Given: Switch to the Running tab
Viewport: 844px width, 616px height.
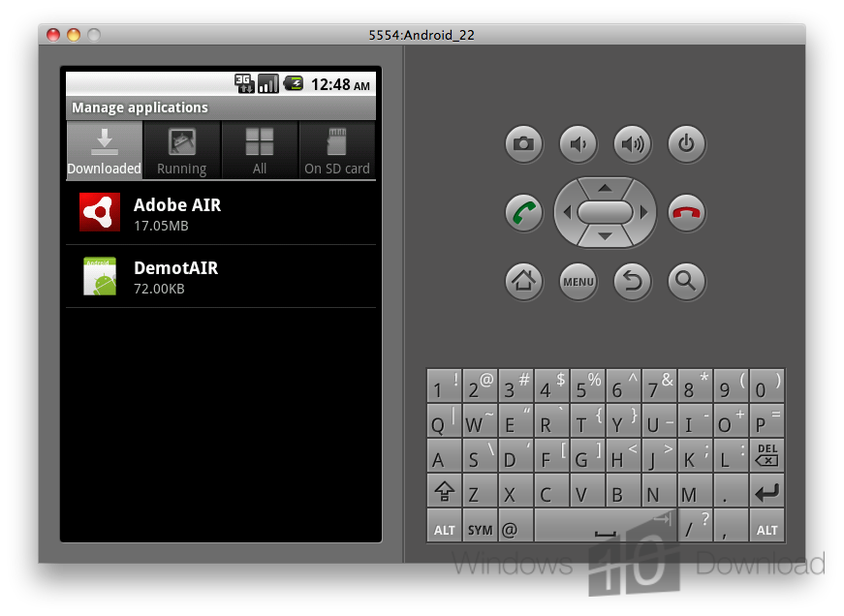Looking at the screenshot, I should [x=182, y=150].
